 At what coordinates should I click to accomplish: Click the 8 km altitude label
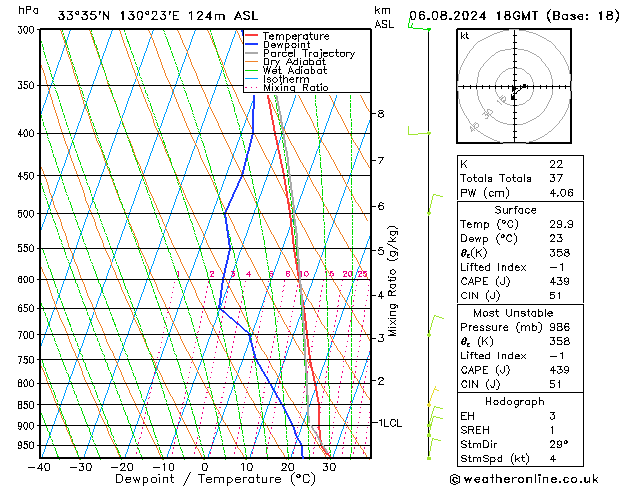[381, 114]
